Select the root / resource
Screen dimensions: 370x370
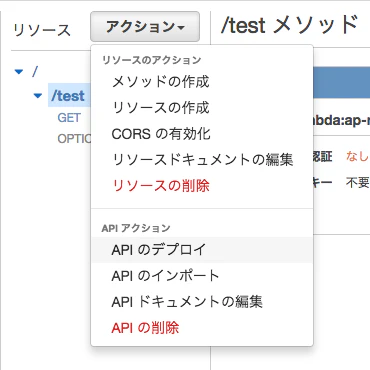point(35,71)
